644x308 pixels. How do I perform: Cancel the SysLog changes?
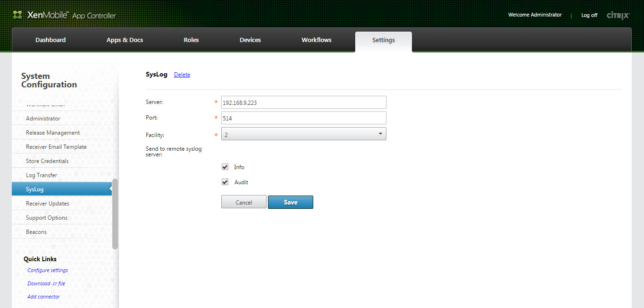(244, 202)
